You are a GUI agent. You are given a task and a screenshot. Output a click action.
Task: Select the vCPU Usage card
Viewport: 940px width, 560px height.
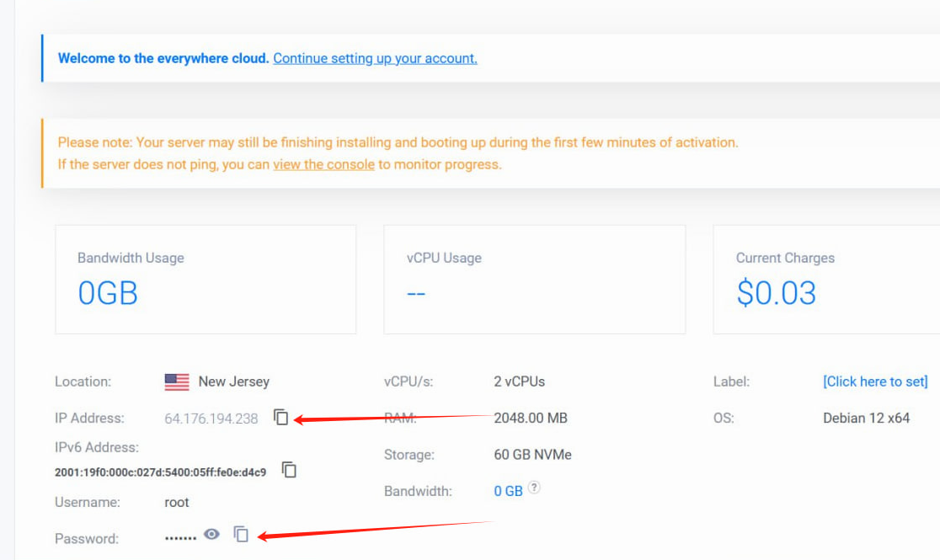(534, 279)
